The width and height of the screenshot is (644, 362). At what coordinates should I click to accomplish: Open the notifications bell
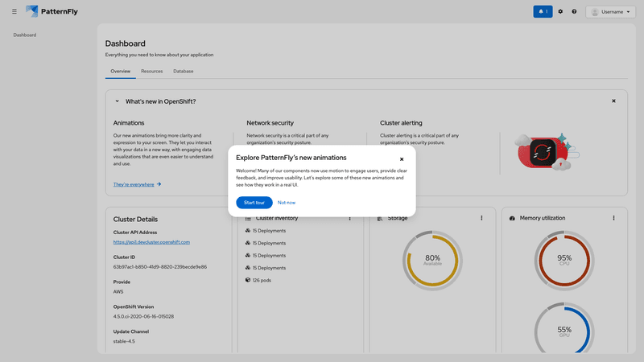(543, 12)
